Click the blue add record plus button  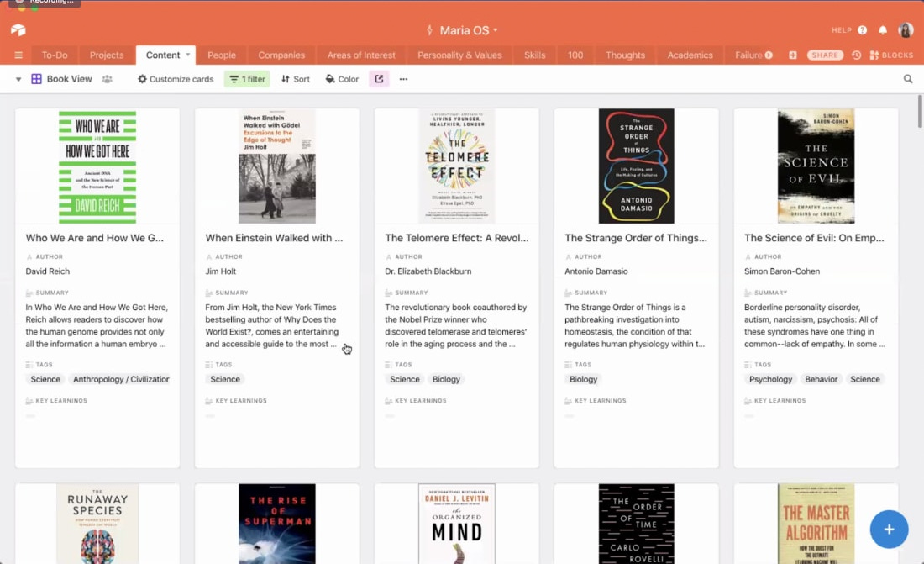click(x=889, y=530)
